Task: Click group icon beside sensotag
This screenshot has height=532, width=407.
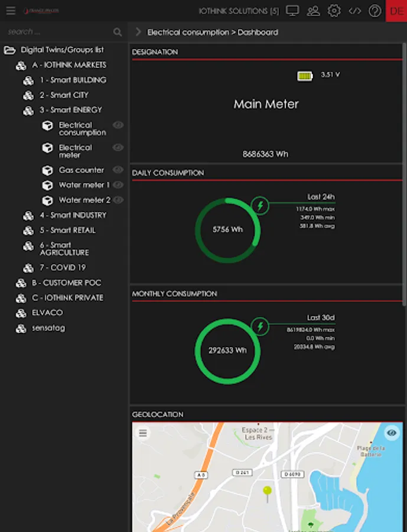Action: [21, 329]
